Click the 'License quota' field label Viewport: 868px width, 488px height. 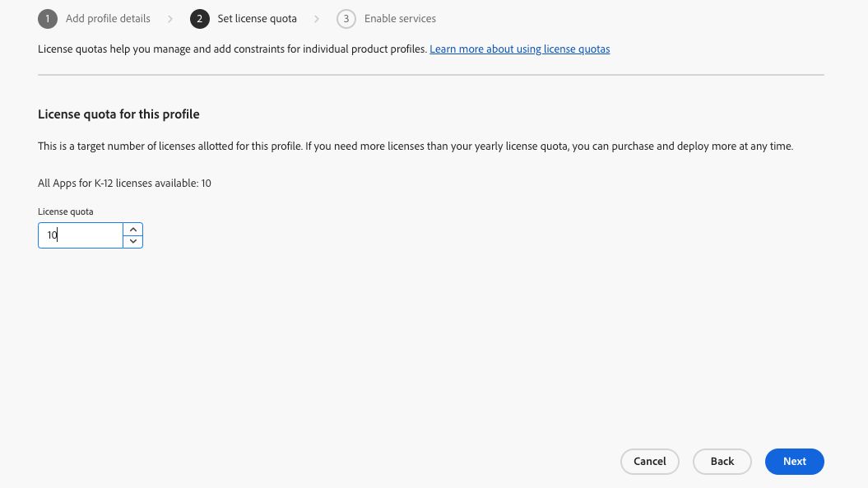tap(65, 211)
